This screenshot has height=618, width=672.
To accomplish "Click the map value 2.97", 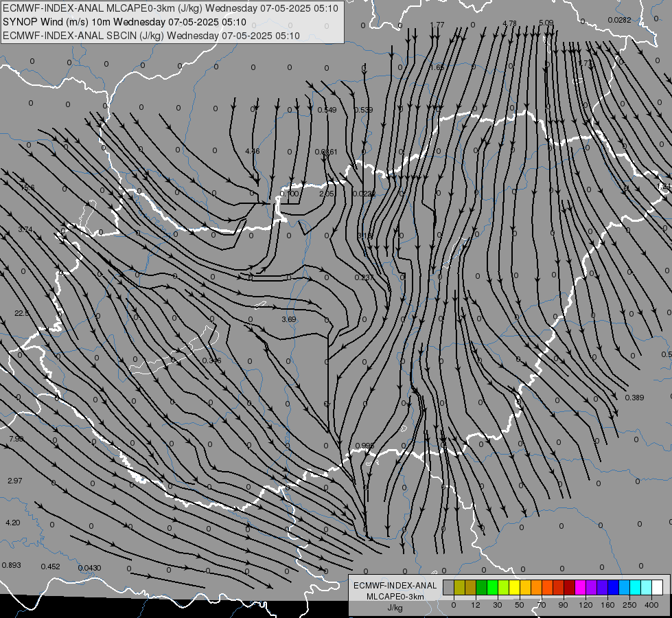I will point(15,481).
